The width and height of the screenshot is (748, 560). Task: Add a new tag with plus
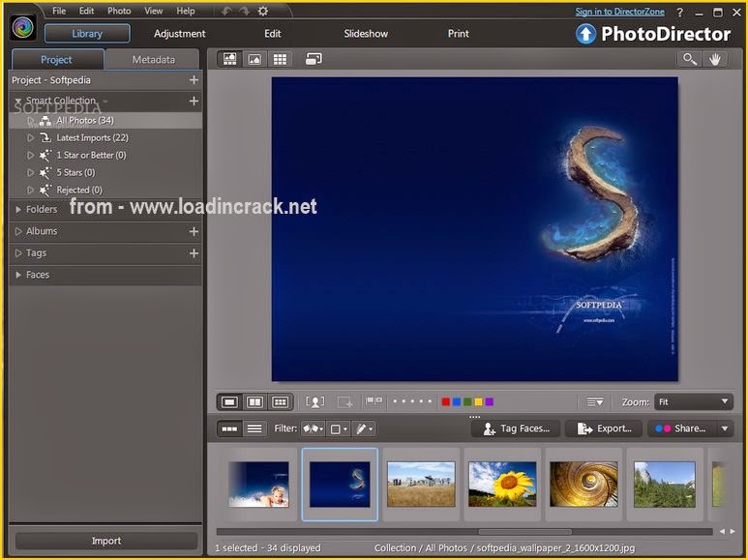(x=194, y=252)
